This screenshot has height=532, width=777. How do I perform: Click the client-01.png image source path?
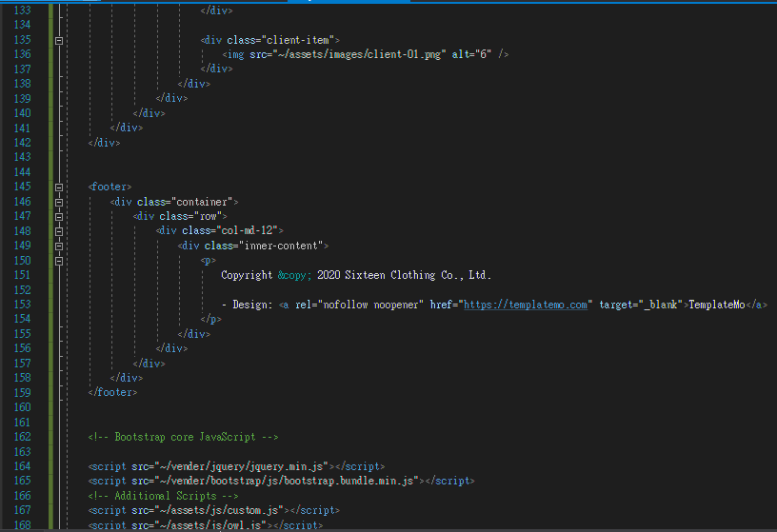[x=359, y=54]
